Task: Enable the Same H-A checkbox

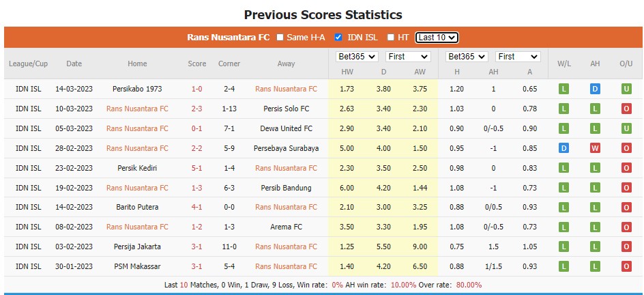Action: [x=280, y=38]
